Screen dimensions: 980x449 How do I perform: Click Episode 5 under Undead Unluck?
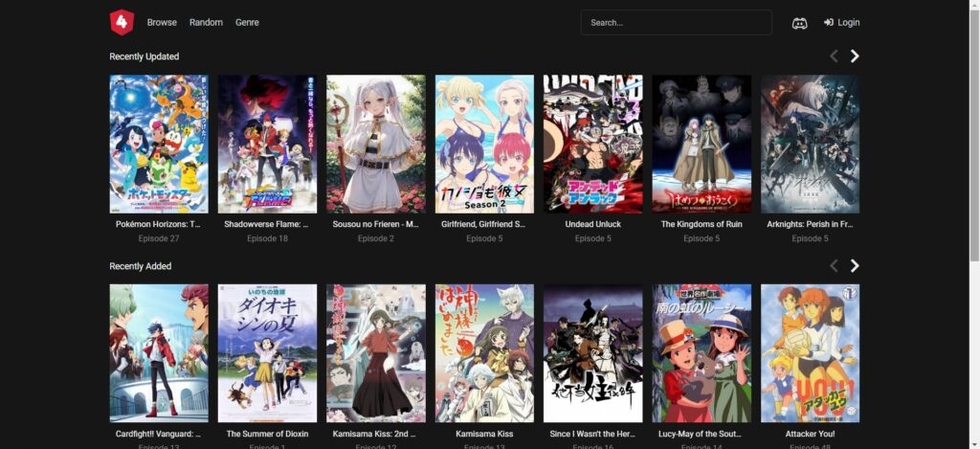[x=593, y=238]
